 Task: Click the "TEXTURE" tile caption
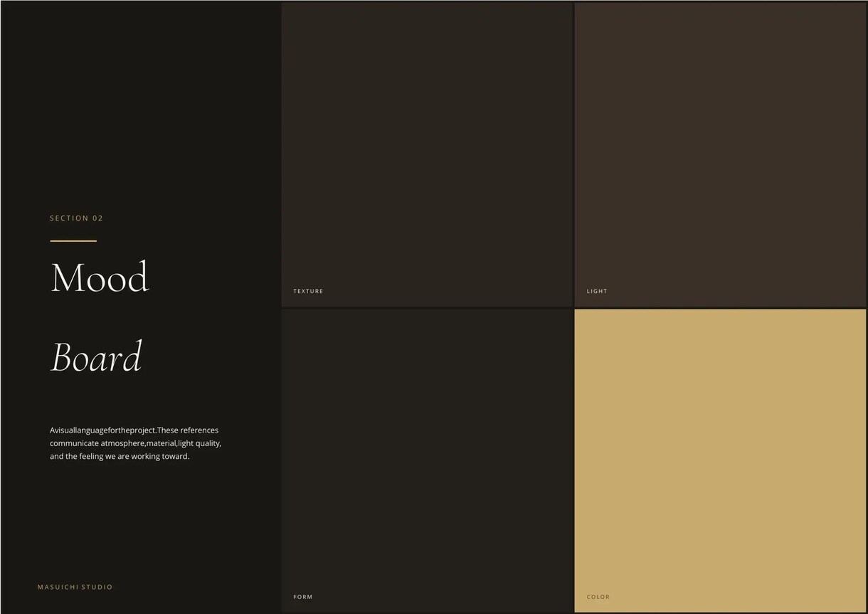coord(308,291)
